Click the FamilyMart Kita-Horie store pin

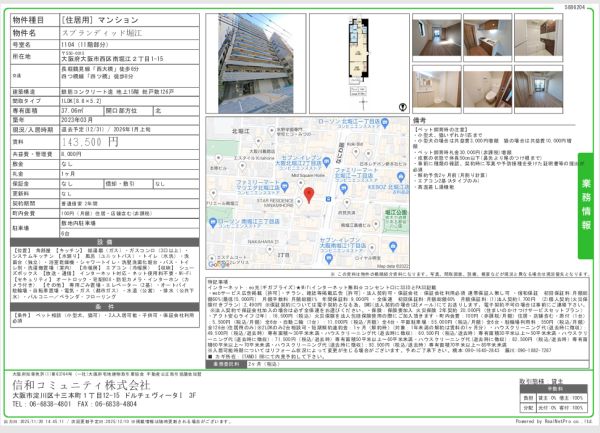284,187
